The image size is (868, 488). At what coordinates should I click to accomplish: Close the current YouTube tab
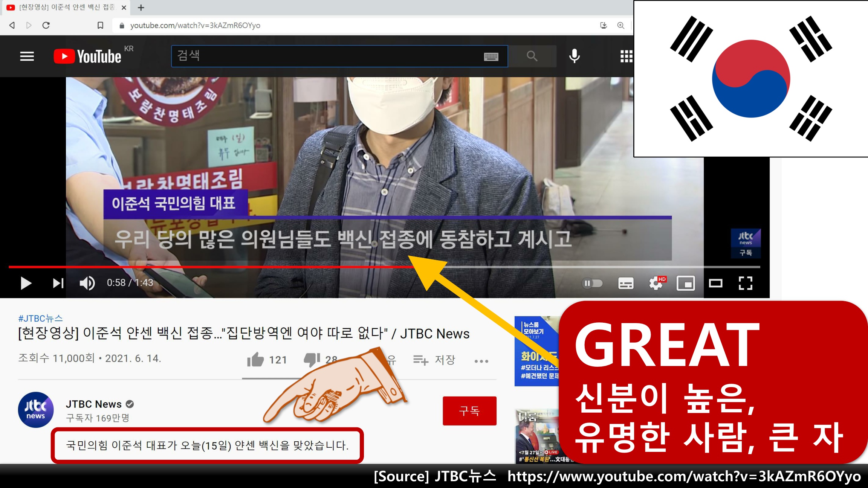tap(124, 8)
